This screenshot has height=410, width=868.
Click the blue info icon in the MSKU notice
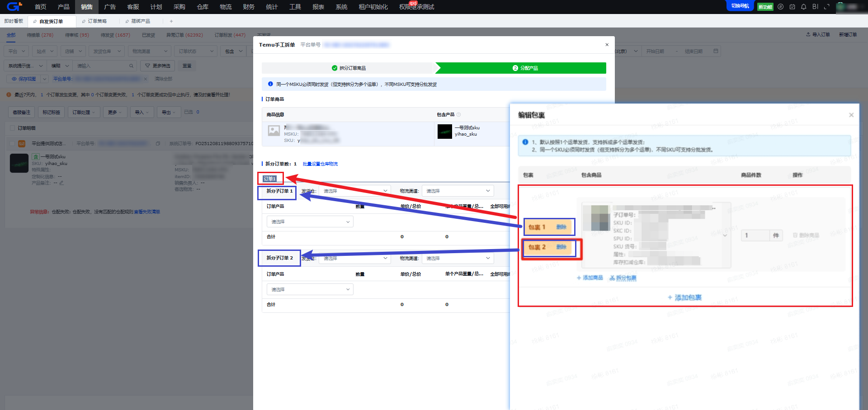[270, 84]
